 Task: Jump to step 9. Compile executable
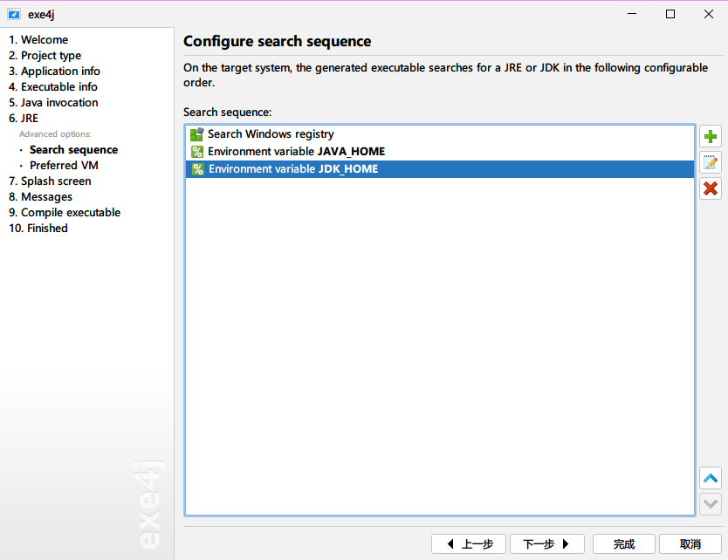tap(65, 213)
